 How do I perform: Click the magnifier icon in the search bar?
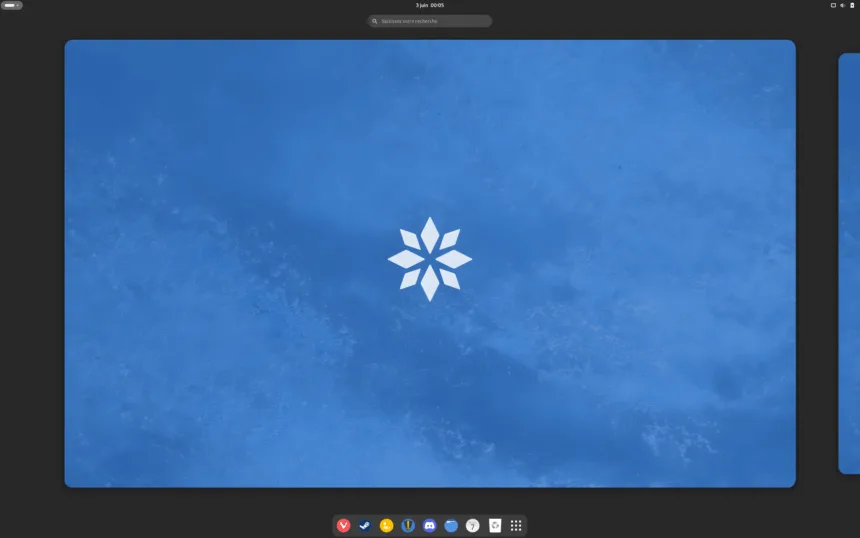(x=375, y=21)
